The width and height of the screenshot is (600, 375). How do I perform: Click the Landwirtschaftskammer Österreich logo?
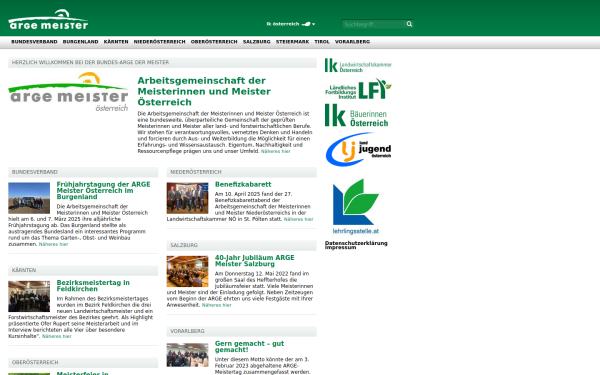[358, 65]
